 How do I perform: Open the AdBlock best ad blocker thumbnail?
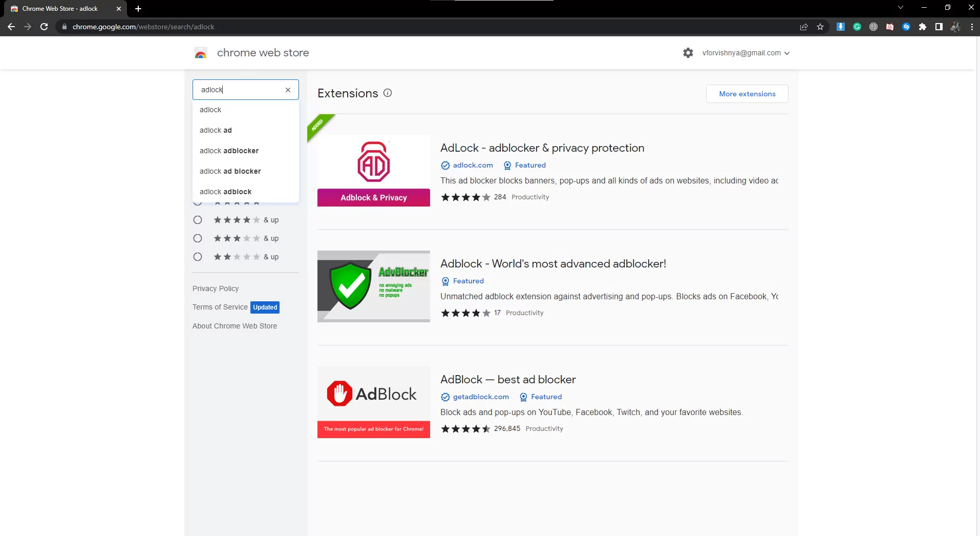[374, 402]
